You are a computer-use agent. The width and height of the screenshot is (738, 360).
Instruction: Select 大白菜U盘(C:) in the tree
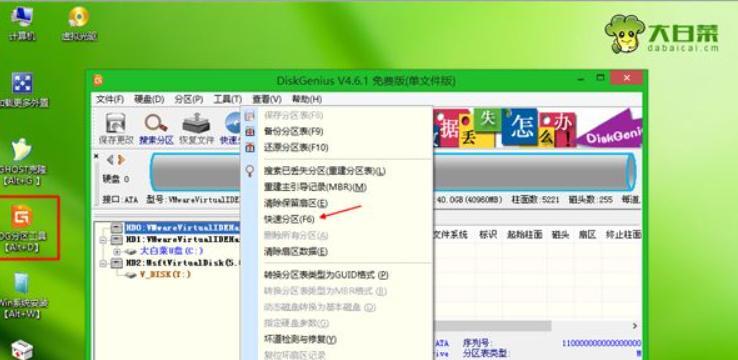coord(171,252)
